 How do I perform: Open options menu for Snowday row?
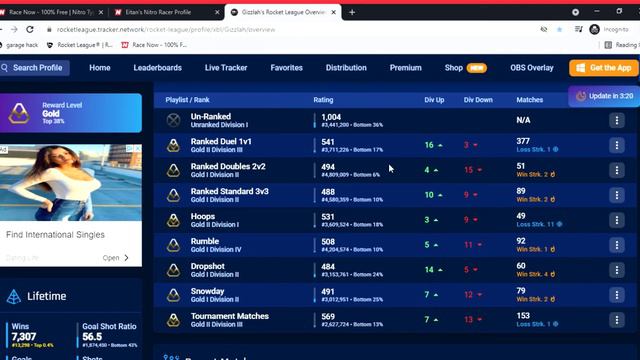[617, 295]
